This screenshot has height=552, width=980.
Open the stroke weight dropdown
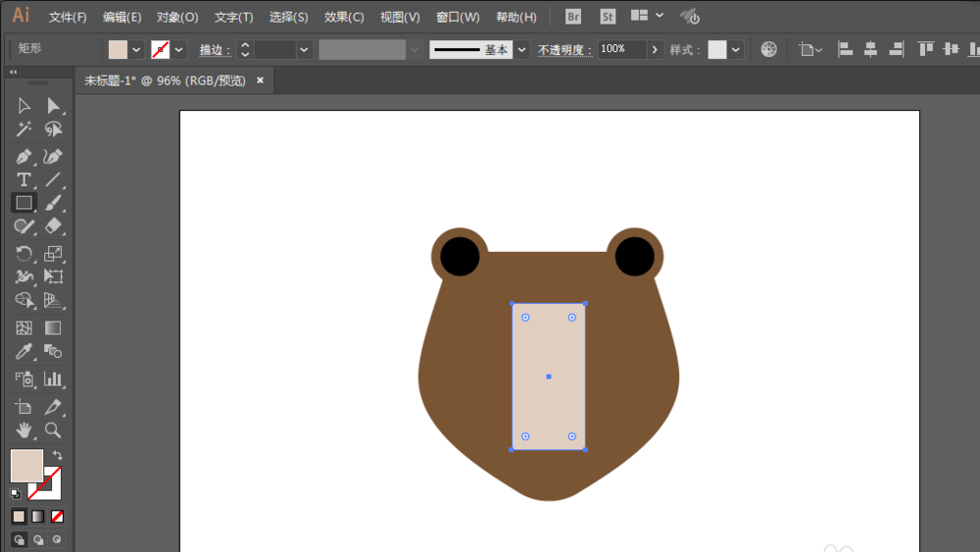point(304,49)
